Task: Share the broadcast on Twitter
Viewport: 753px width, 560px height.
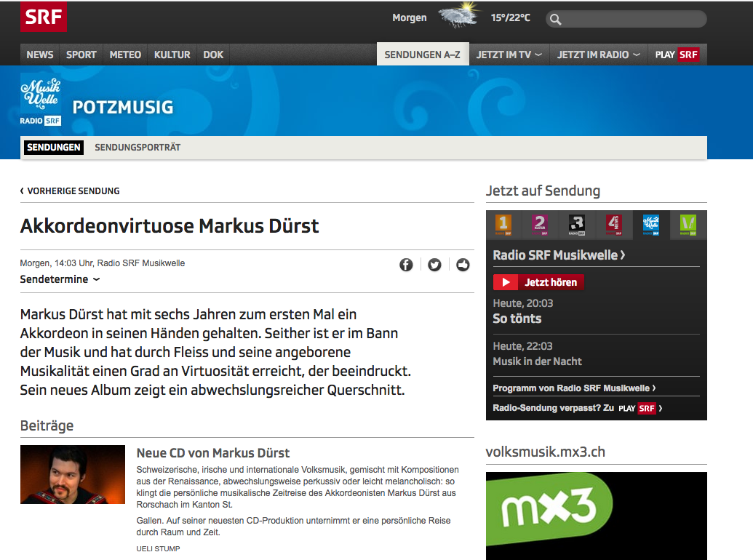Action: [434, 265]
